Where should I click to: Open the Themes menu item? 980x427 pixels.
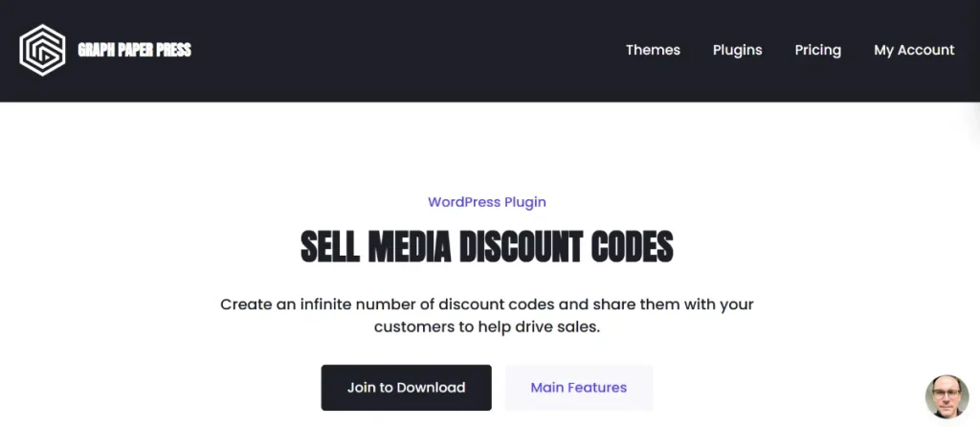tap(653, 50)
